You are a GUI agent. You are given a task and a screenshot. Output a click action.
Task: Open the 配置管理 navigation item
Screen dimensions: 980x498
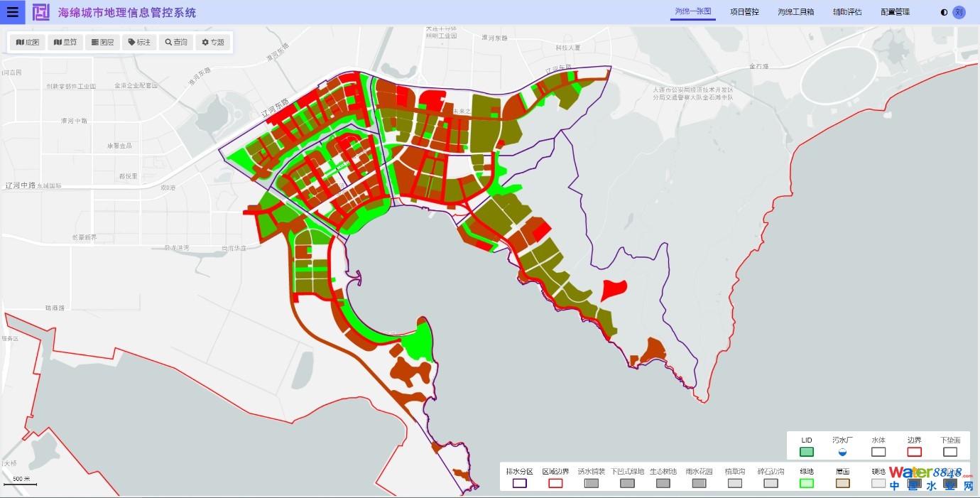[x=895, y=12]
